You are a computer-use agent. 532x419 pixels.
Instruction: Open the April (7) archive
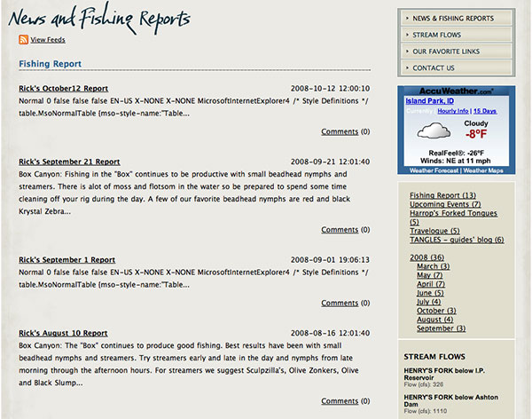point(431,284)
